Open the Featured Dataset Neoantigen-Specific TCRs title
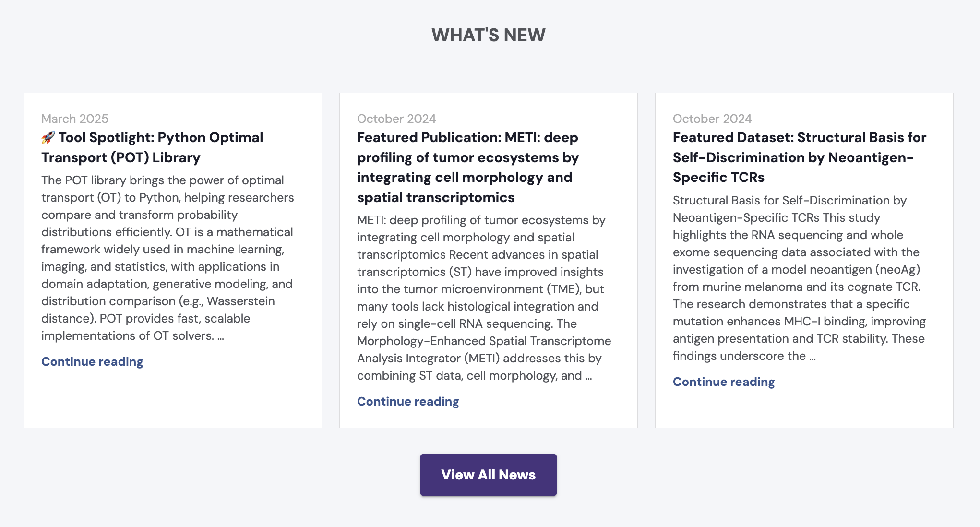The image size is (980, 527). click(x=799, y=157)
